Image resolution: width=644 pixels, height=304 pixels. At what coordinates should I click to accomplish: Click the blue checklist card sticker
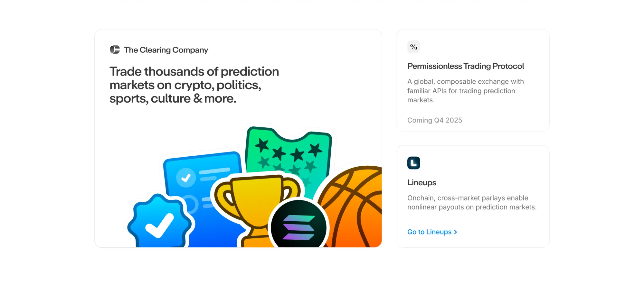pyautogui.click(x=206, y=174)
